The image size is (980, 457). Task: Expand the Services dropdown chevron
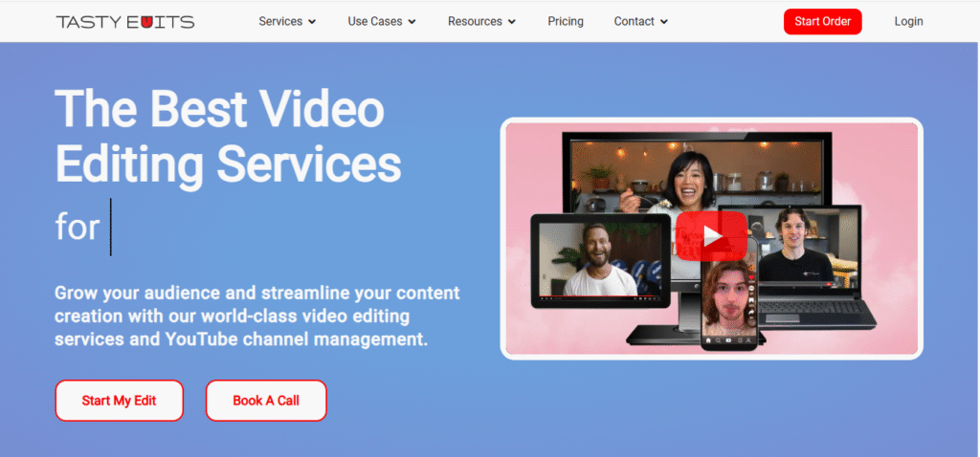point(312,22)
